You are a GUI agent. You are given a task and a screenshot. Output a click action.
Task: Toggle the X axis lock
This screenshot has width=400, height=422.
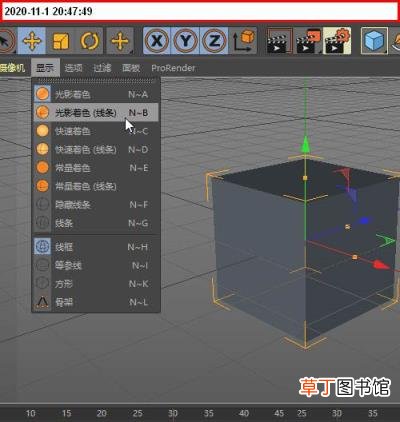[x=157, y=41]
